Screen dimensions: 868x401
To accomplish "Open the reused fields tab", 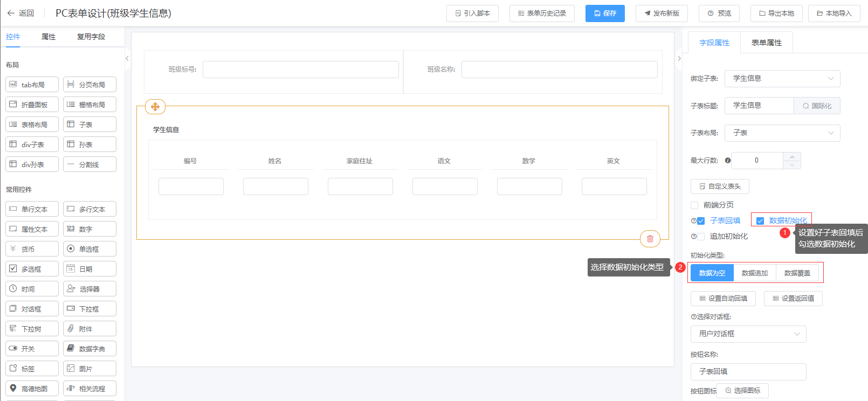I will tap(91, 37).
